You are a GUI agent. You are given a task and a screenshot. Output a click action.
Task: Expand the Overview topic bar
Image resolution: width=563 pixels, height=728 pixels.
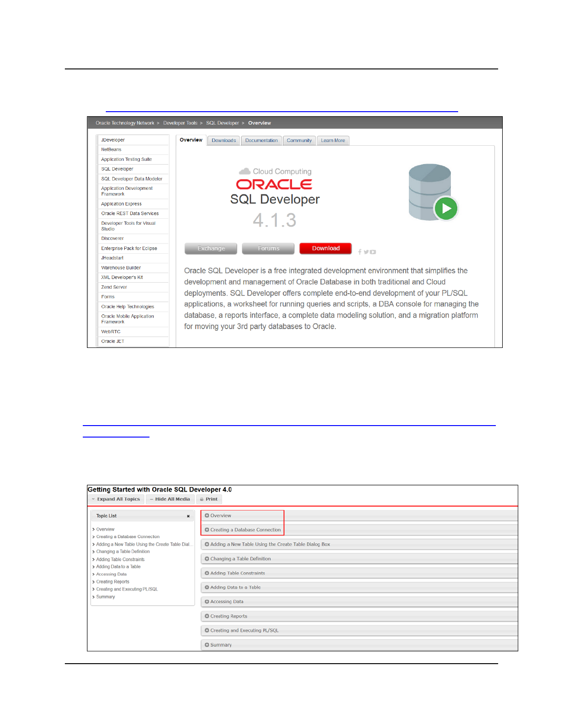(x=359, y=516)
